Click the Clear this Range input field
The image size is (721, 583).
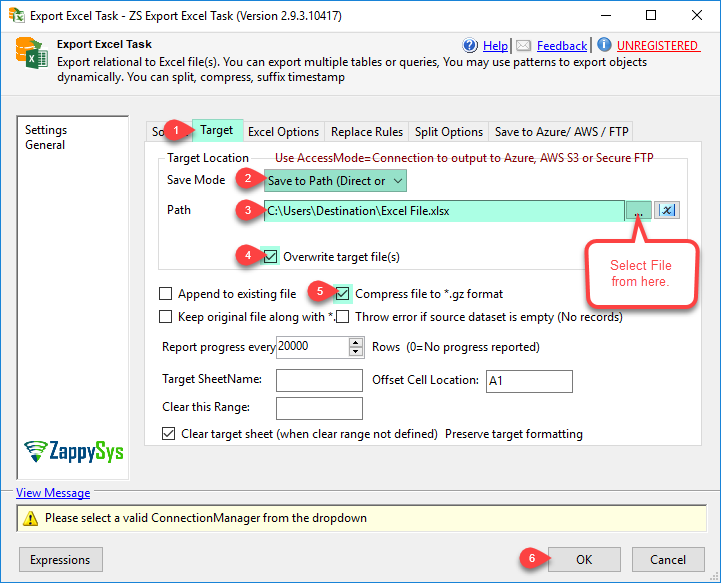(x=319, y=408)
